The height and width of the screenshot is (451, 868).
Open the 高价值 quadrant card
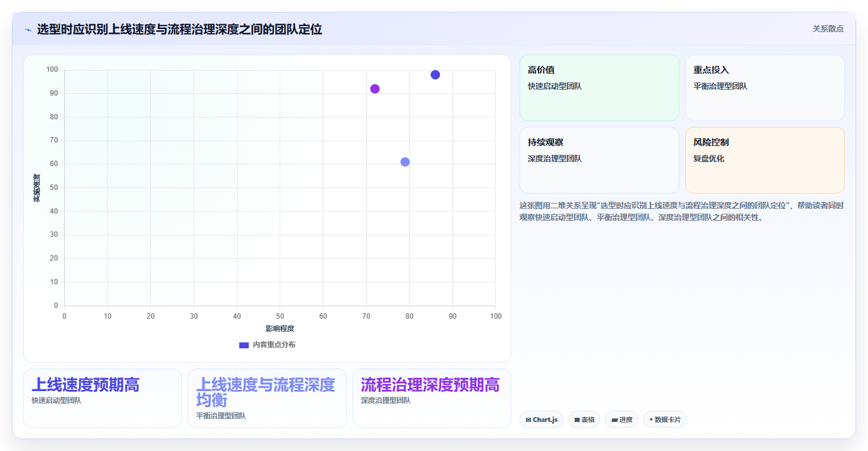(599, 88)
